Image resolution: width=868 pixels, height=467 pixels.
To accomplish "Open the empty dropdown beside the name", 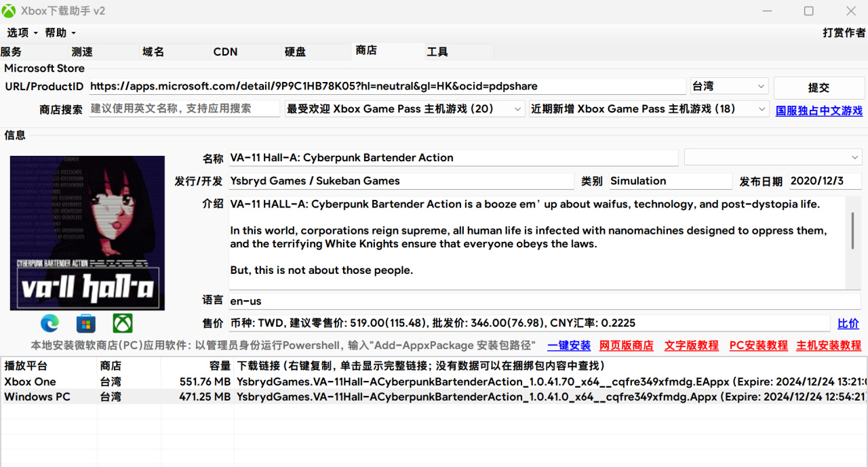I will pos(773,157).
